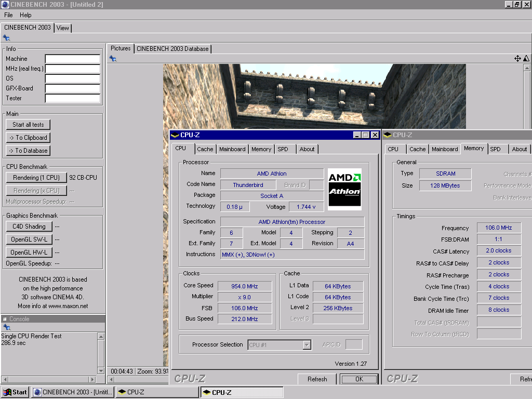Run the C4D Shading benchmark
532x399 pixels.
point(29,227)
